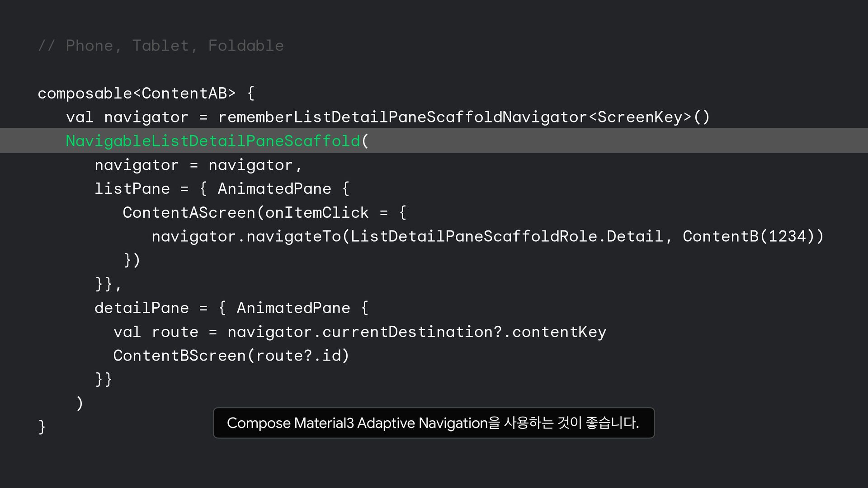Screen dimensions: 868x488
Task: Click the Korean caption about Adaptive Navigation
Action: pyautogui.click(x=433, y=423)
